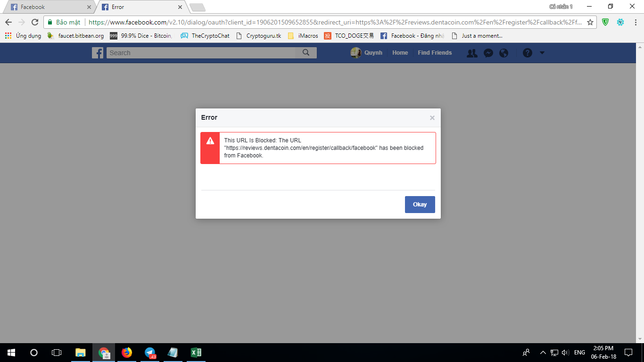Open network status icon
Image resolution: width=644 pixels, height=362 pixels.
[554, 353]
